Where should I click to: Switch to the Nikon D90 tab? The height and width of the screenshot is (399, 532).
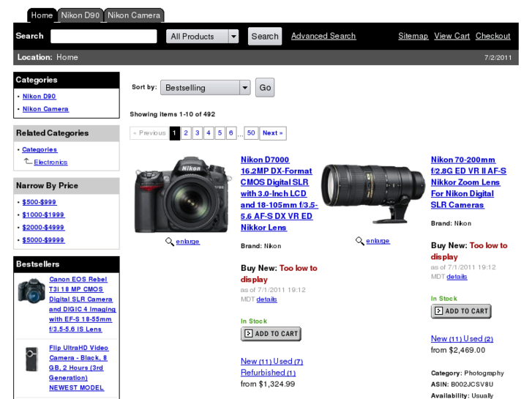coord(80,15)
